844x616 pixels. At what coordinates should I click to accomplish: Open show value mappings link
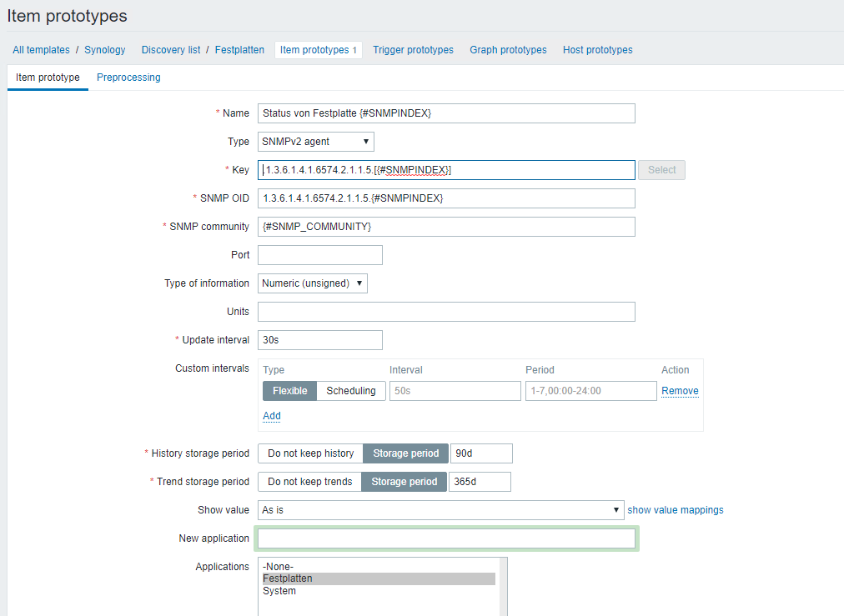pyautogui.click(x=675, y=510)
